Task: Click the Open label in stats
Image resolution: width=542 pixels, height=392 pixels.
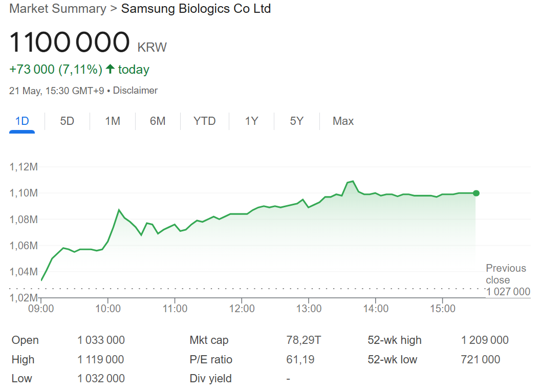Action: coord(25,340)
